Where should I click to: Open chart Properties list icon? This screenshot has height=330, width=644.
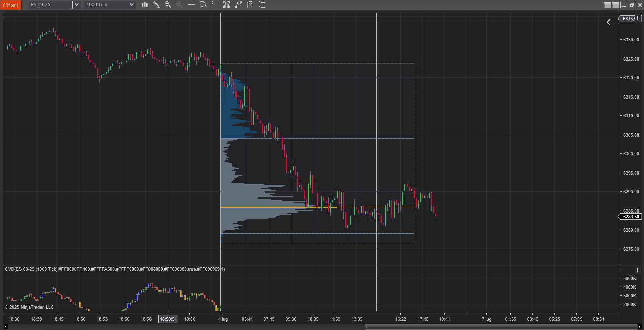262,5
